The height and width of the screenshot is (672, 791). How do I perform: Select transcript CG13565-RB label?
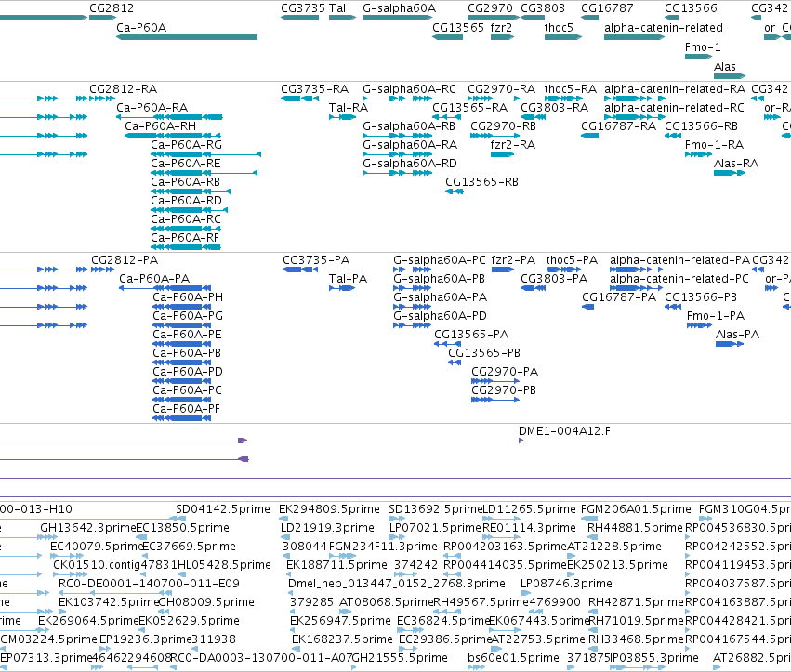[x=481, y=182]
